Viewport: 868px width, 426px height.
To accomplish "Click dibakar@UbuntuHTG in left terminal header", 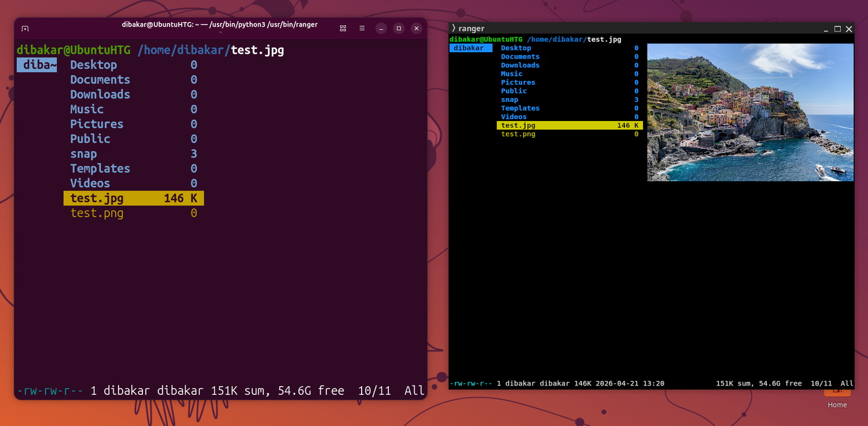I will (73, 50).
